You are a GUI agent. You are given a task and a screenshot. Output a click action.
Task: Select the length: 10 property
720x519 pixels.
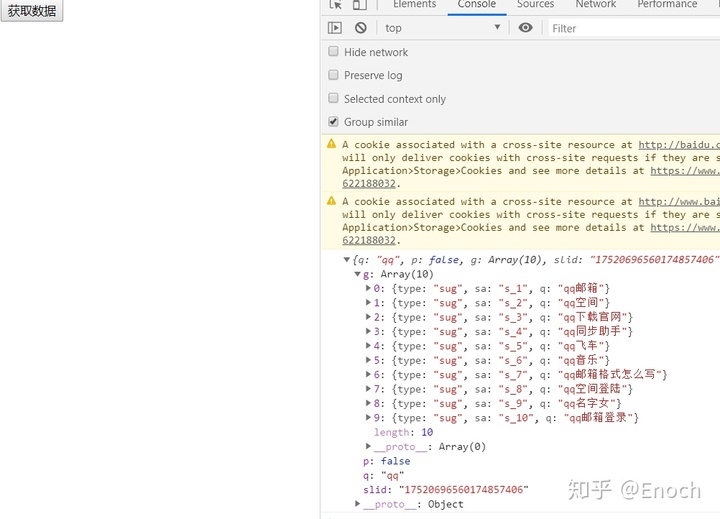point(403,432)
